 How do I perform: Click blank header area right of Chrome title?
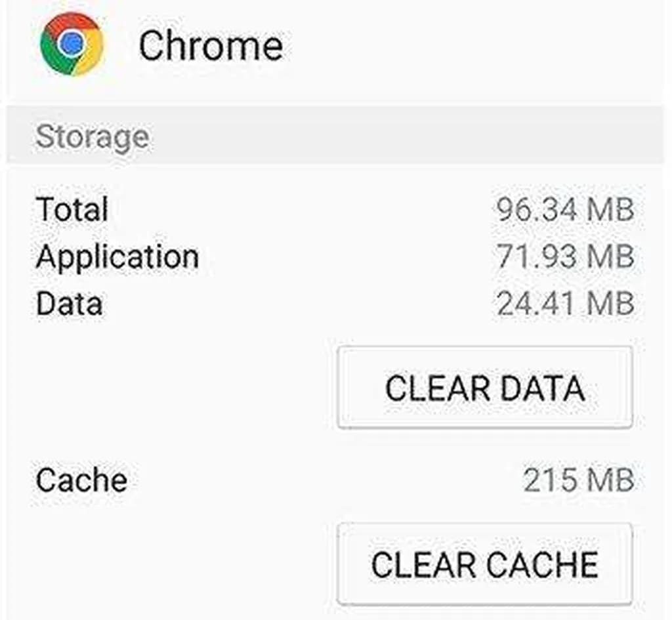(x=472, y=46)
